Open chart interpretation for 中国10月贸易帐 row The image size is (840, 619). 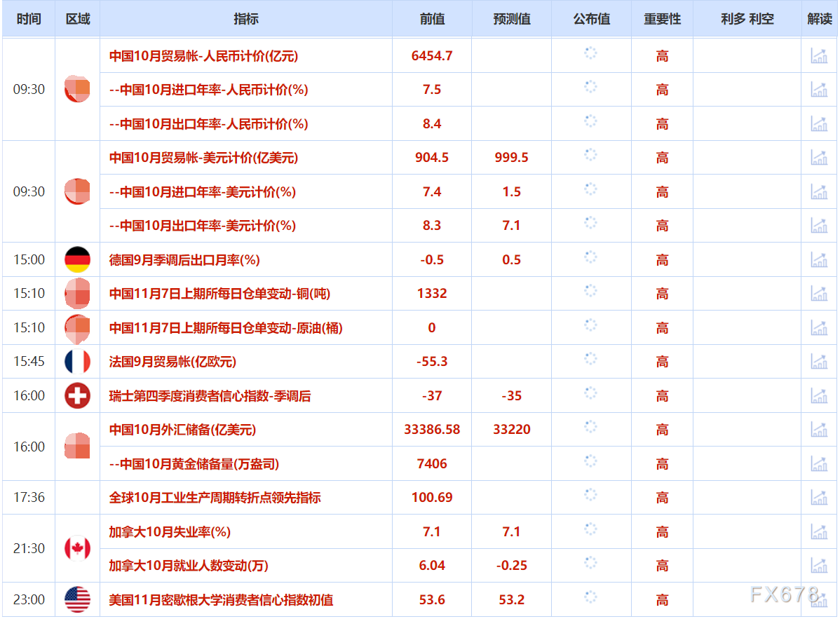coord(819,55)
